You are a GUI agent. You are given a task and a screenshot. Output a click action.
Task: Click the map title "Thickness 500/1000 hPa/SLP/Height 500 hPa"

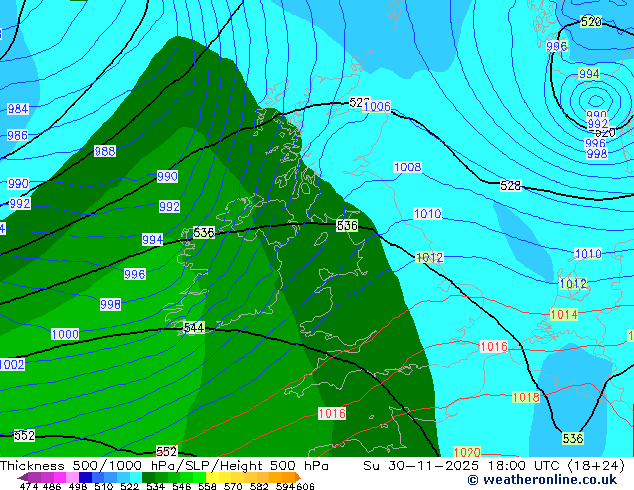pyautogui.click(x=164, y=466)
